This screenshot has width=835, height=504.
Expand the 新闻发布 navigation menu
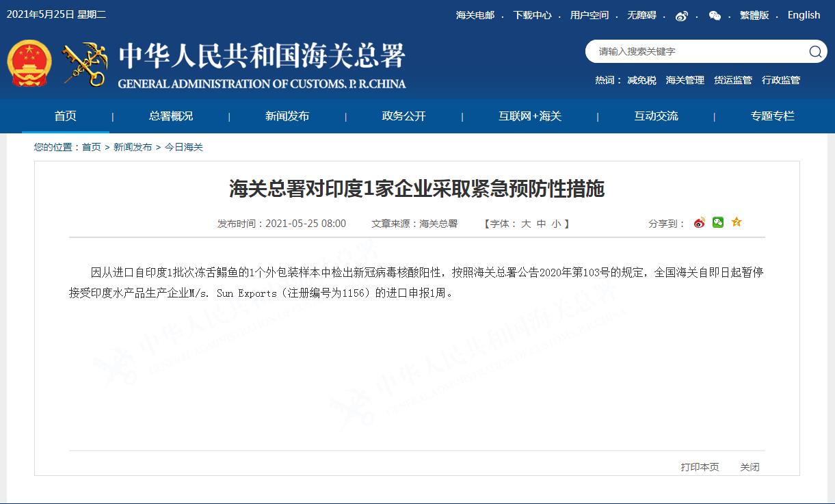(287, 116)
